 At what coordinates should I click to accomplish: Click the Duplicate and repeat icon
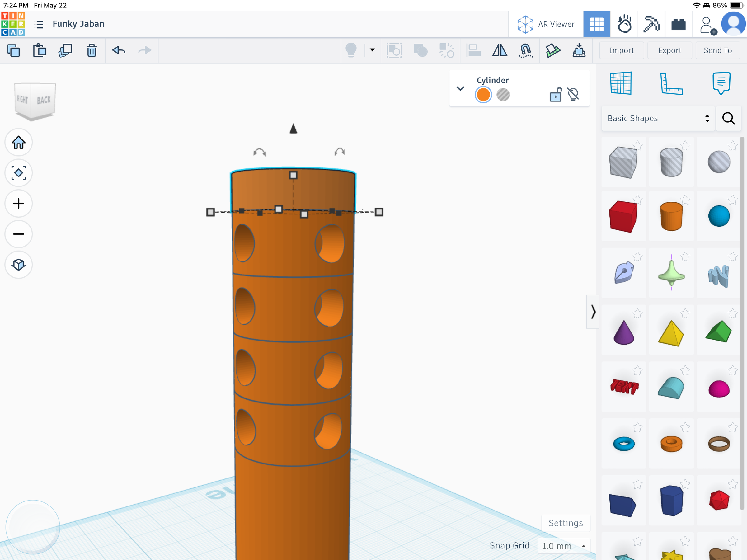coord(65,50)
